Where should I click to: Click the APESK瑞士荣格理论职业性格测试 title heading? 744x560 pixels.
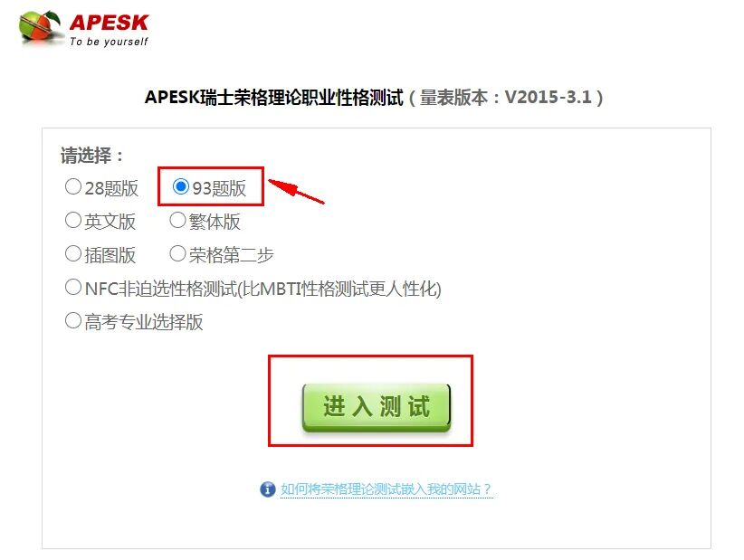(x=274, y=97)
